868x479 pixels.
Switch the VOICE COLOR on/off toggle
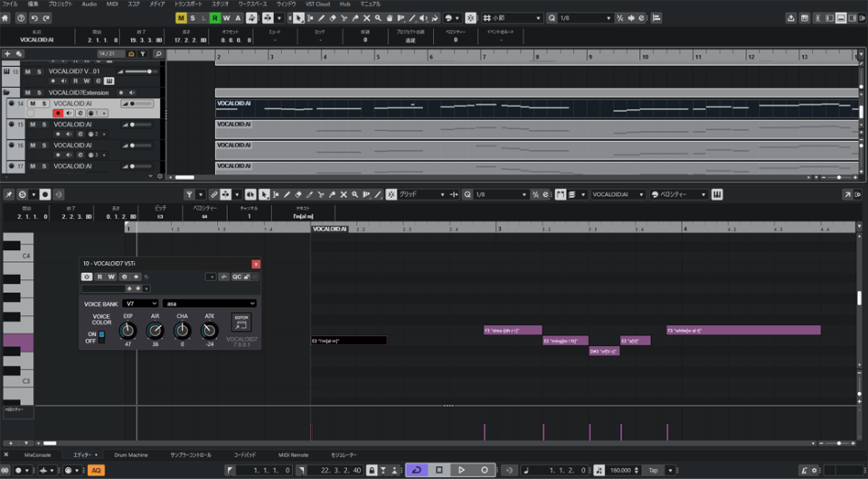click(x=101, y=337)
